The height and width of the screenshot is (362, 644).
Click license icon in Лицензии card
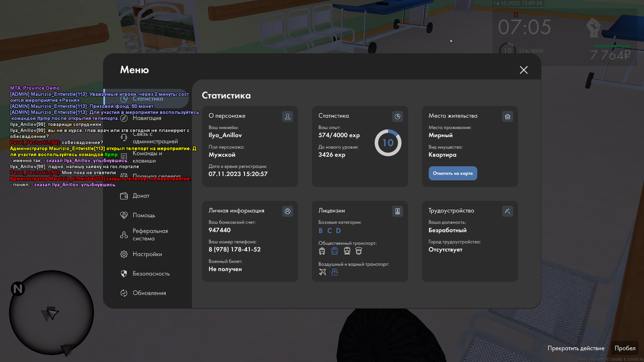[x=397, y=212]
